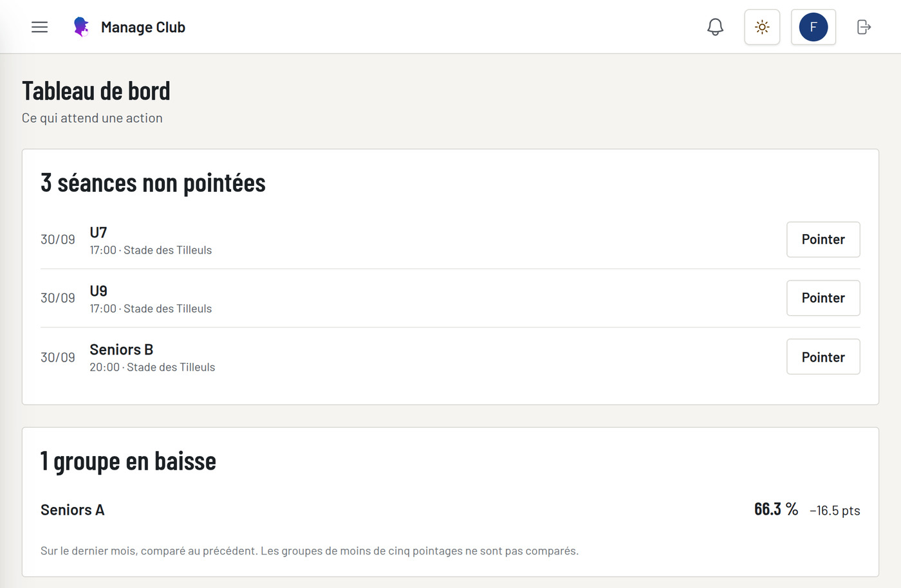
Task: Click the logout icon
Action: coord(864,27)
